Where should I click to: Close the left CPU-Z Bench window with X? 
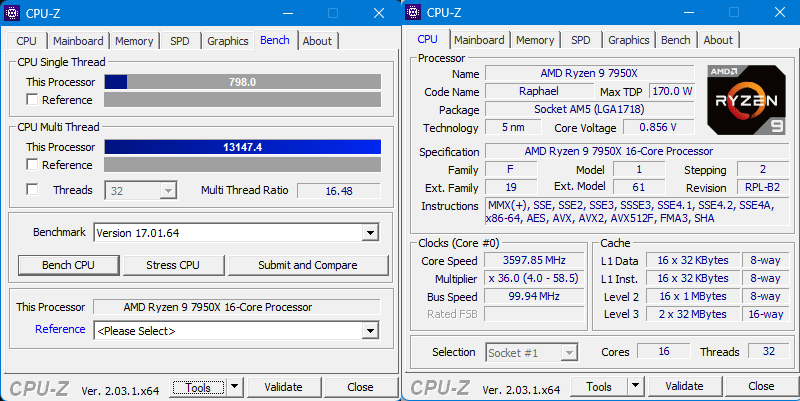coord(379,13)
